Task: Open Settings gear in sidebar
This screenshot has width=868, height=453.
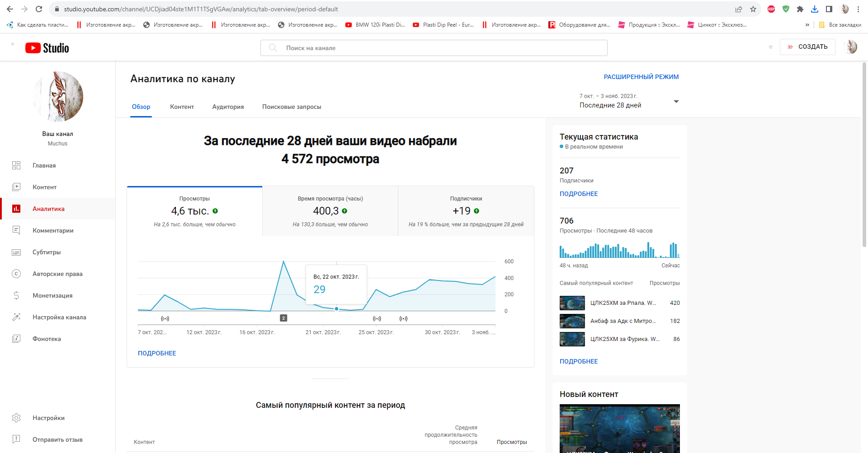Action: pos(16,418)
